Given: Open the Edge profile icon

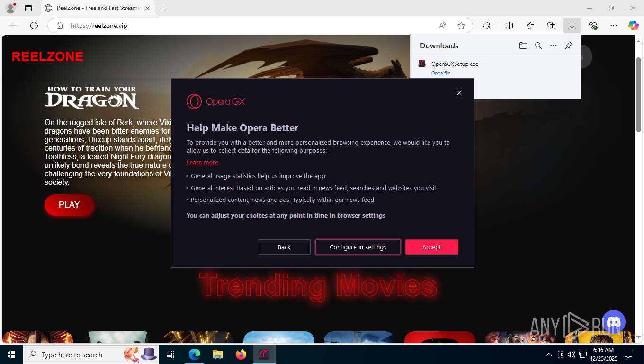Looking at the screenshot, I should (10, 8).
